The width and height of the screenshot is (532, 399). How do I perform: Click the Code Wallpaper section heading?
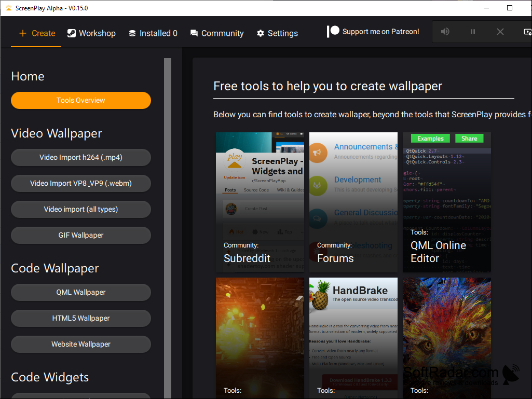[x=54, y=268]
